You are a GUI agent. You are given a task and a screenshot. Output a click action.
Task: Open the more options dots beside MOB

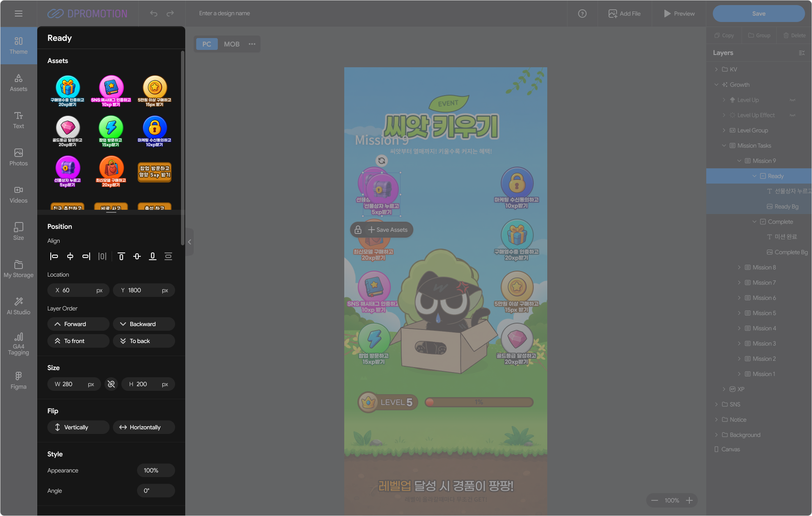(x=252, y=44)
